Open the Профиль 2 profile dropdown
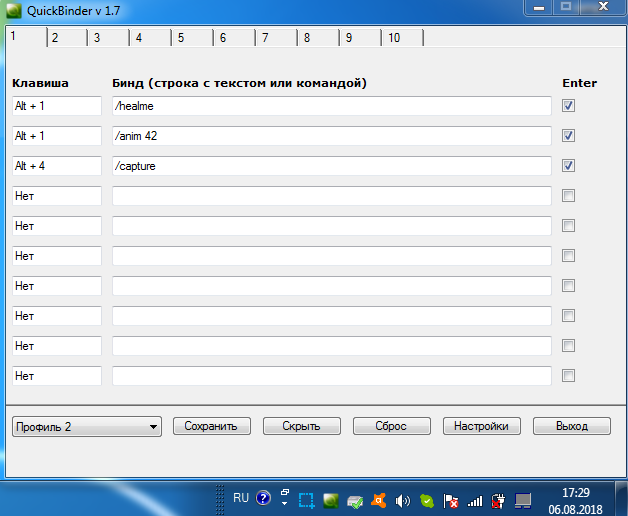 (x=86, y=426)
